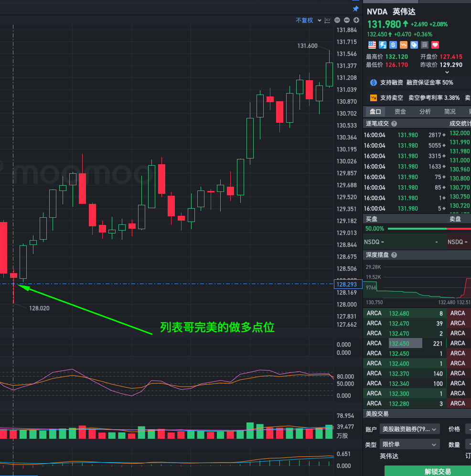Click the chart zoom-in plus circle icon
Image resolution: width=471 pixels, height=476 pixels.
[356, 20]
